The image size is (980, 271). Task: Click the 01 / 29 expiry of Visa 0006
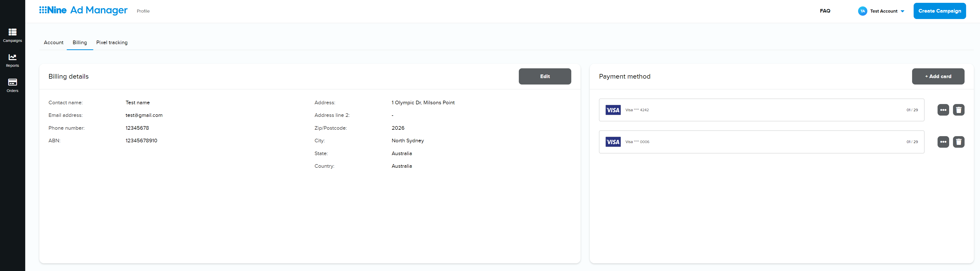(x=912, y=142)
